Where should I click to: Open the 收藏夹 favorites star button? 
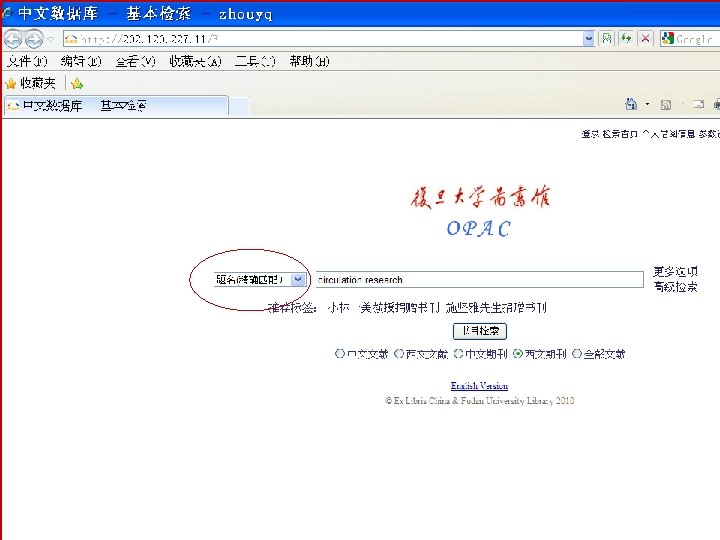[30, 83]
